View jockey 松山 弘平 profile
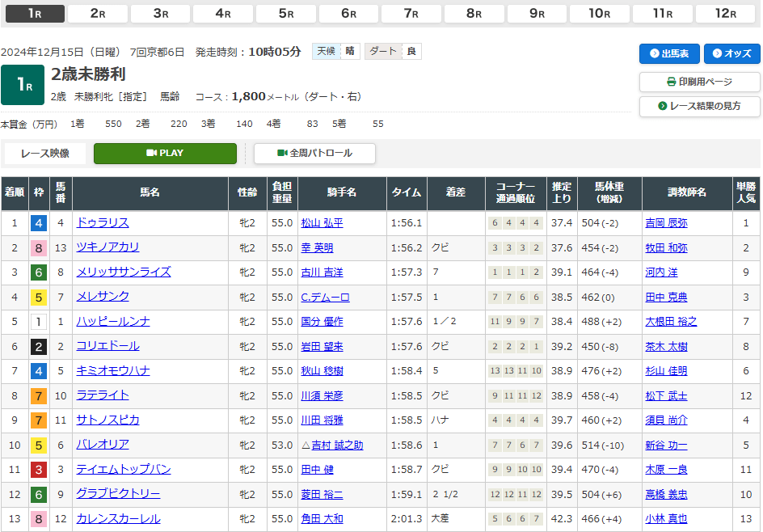The height and width of the screenshot is (532, 763). pos(322,223)
